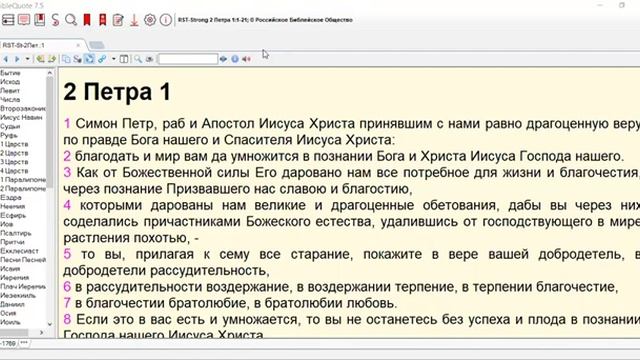640x360 pixels.
Task: Open the magnifier search icon in top toolbar
Action: 71,20
